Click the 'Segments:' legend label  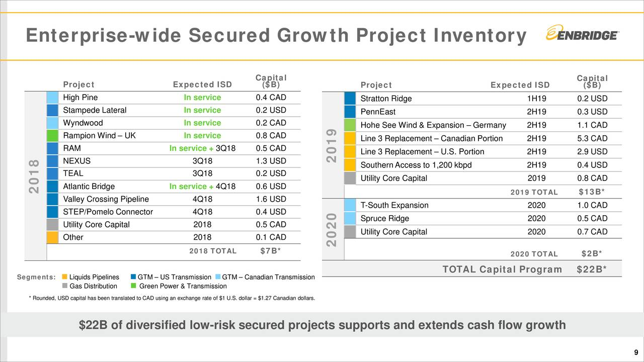36,277
